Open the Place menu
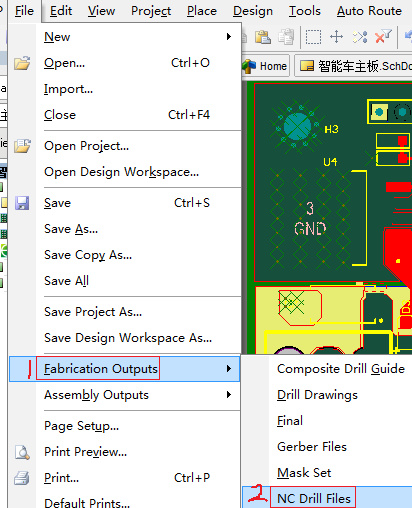Image resolution: width=412 pixels, height=508 pixels. click(x=202, y=11)
